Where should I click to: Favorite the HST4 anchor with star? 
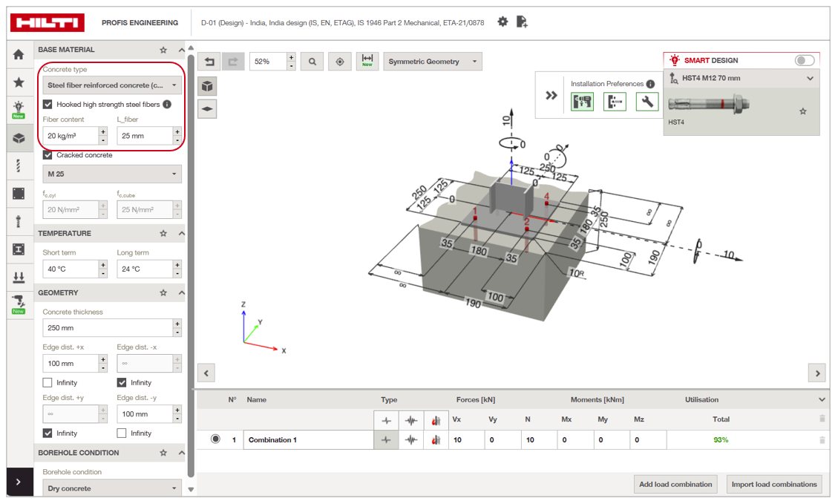pos(802,111)
